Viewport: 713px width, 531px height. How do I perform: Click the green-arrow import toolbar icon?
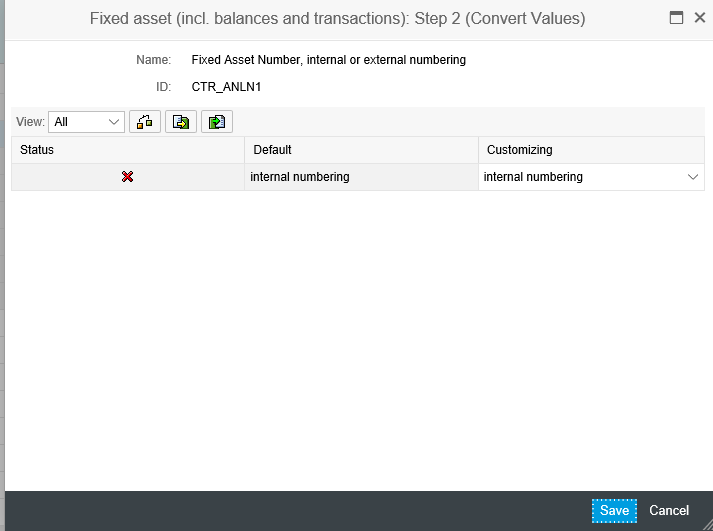[216, 122]
